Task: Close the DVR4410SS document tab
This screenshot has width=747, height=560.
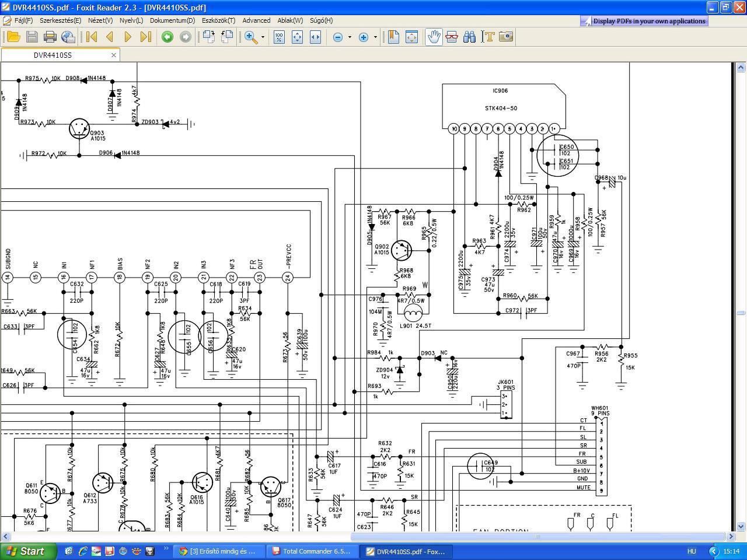Action: pos(114,55)
